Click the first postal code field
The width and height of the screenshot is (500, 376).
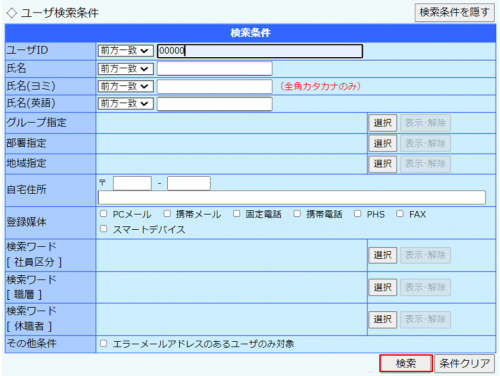point(132,183)
